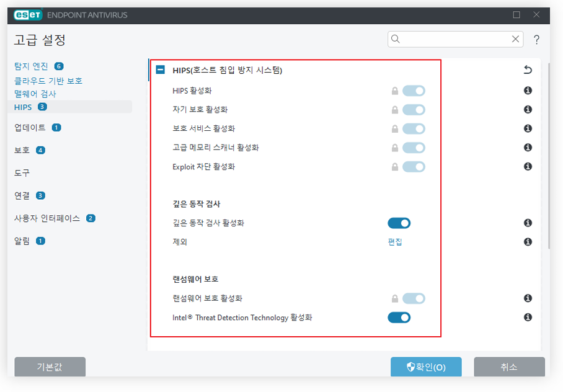
Task: Open 보호 settings category
Action: click(22, 150)
